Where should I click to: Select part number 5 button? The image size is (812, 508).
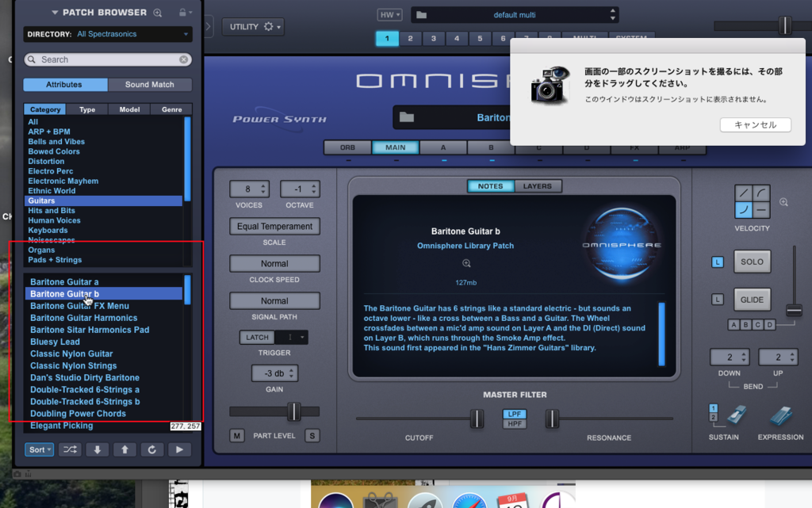point(480,38)
